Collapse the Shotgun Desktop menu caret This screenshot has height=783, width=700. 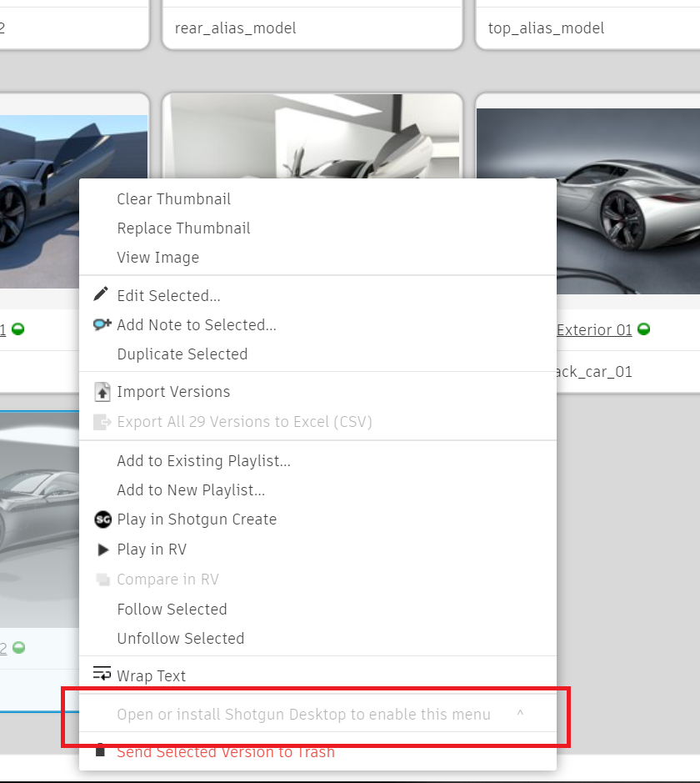(520, 713)
